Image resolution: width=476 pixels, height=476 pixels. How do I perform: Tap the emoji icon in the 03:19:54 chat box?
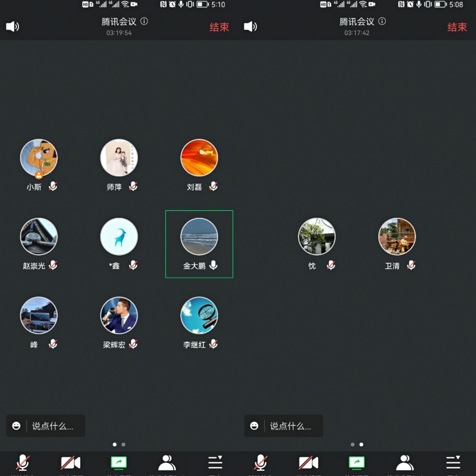point(16,426)
